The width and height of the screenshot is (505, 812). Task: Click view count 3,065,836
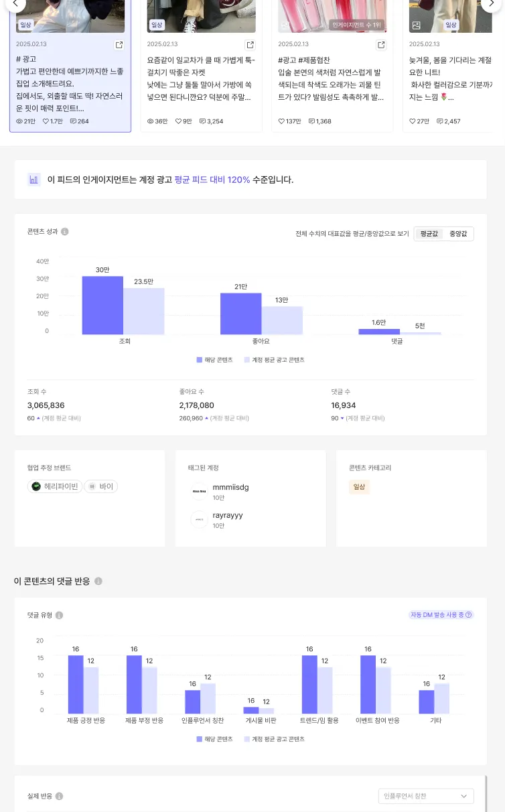click(x=46, y=405)
